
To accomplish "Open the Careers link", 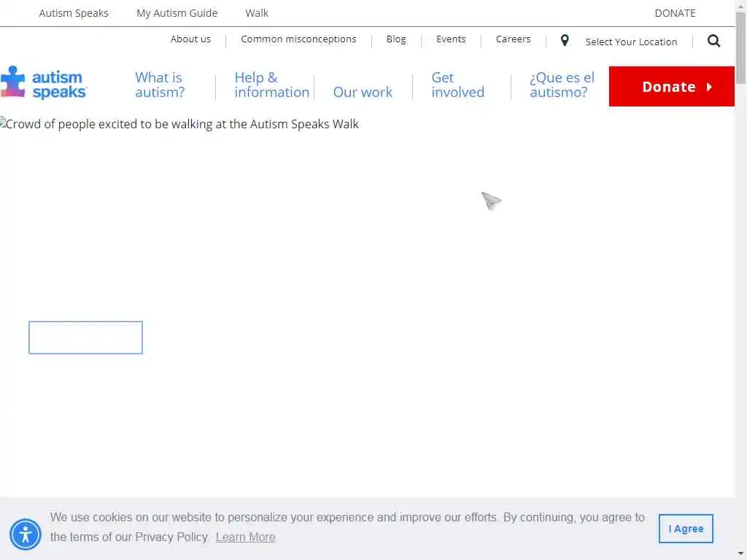I will pyautogui.click(x=513, y=39).
